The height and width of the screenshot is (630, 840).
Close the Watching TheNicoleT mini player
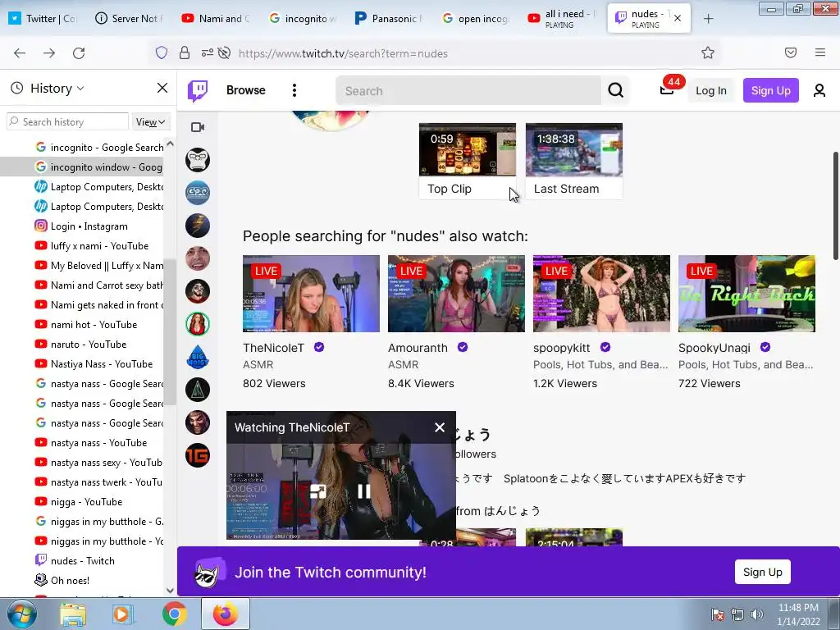(440, 427)
